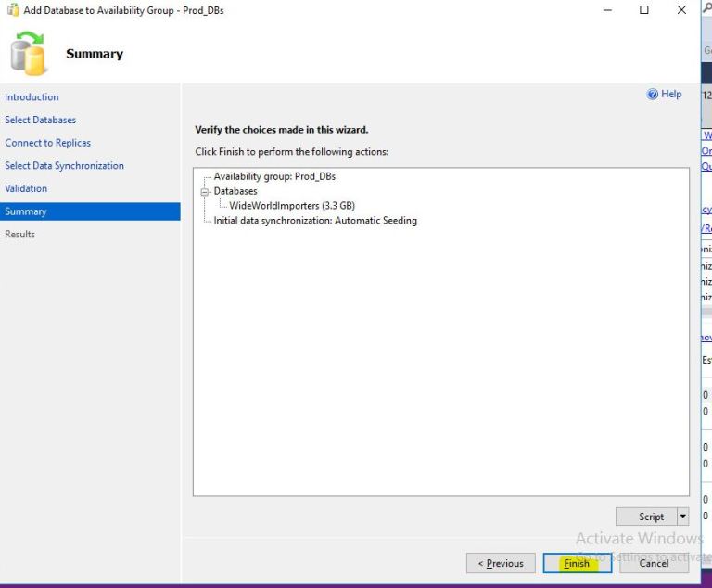Go to the Select Databases step
The width and height of the screenshot is (712, 588).
[41, 120]
